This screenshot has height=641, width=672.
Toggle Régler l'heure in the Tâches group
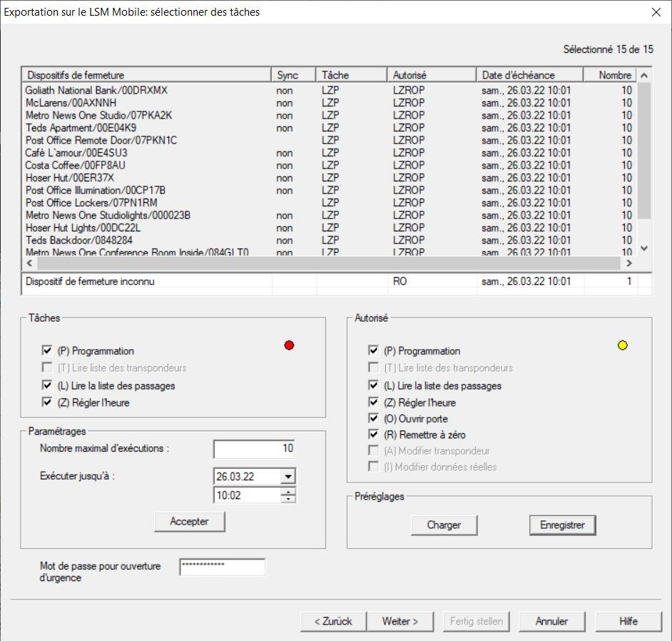pyautogui.click(x=48, y=403)
